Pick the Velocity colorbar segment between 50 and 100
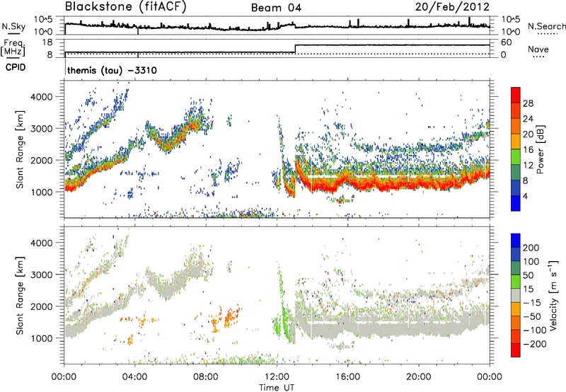 [516, 268]
